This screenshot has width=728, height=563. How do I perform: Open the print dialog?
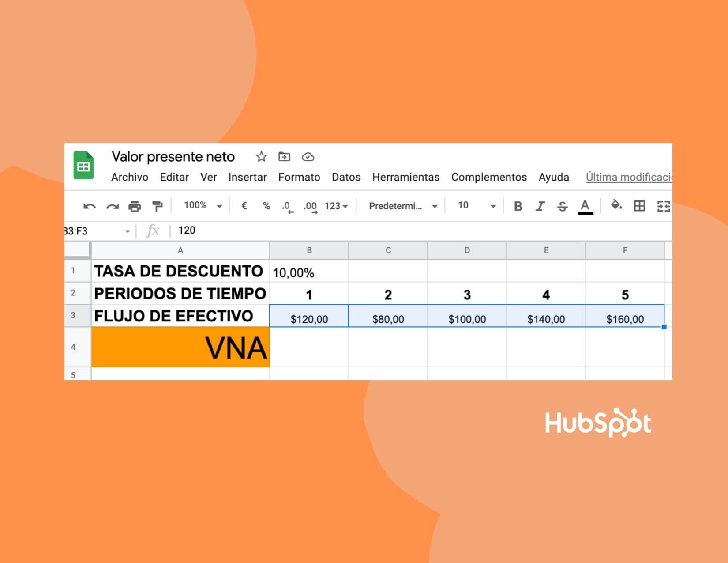(x=135, y=205)
